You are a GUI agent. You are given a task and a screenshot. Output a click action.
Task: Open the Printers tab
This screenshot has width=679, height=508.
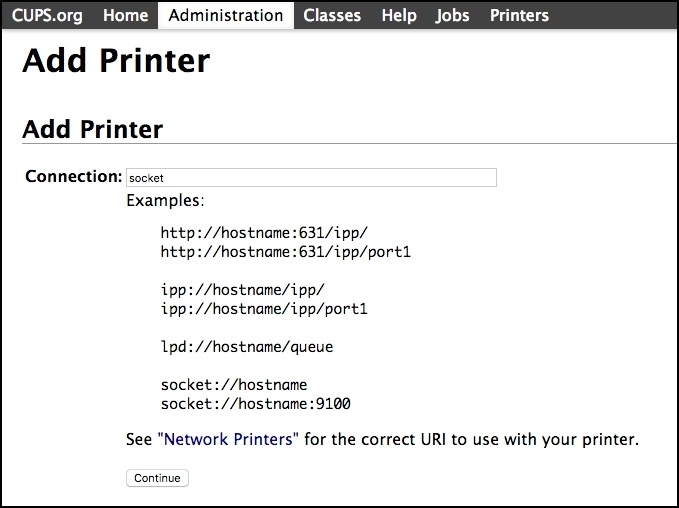pyautogui.click(x=519, y=15)
